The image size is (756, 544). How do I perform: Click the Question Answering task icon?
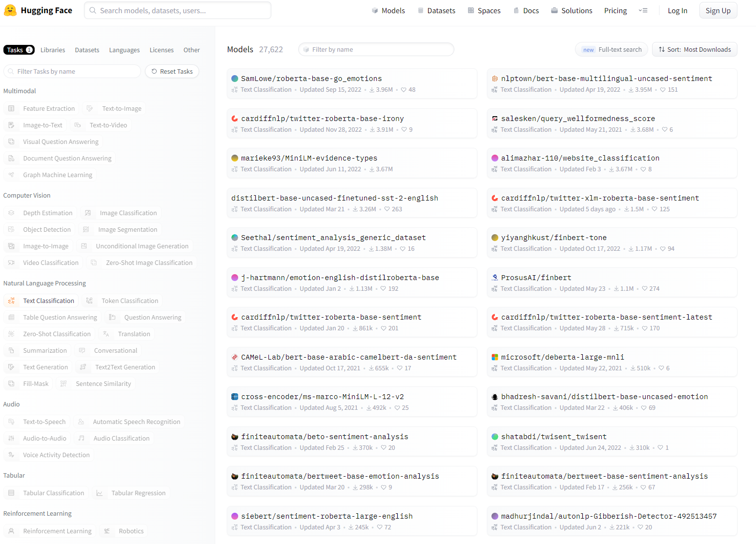(x=112, y=317)
